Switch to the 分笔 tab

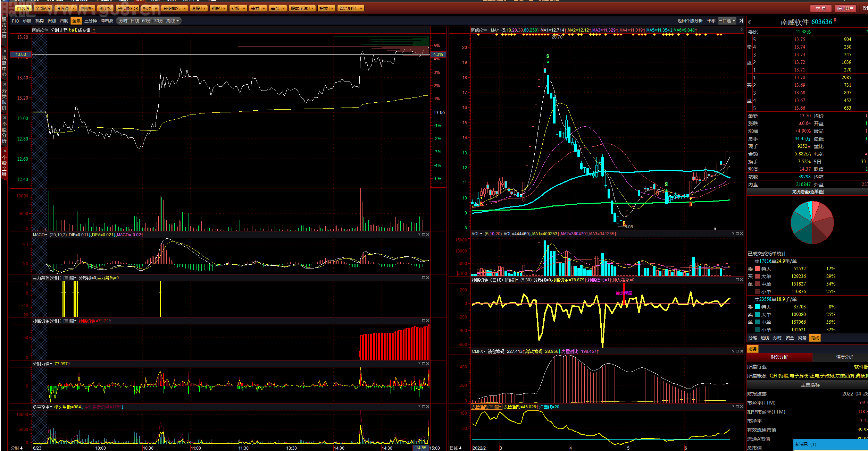point(752,338)
